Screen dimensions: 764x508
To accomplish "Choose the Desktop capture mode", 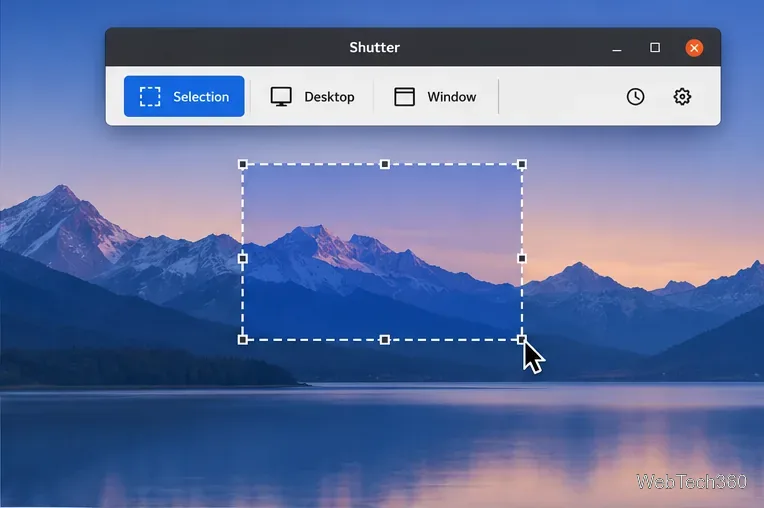I will tap(312, 96).
